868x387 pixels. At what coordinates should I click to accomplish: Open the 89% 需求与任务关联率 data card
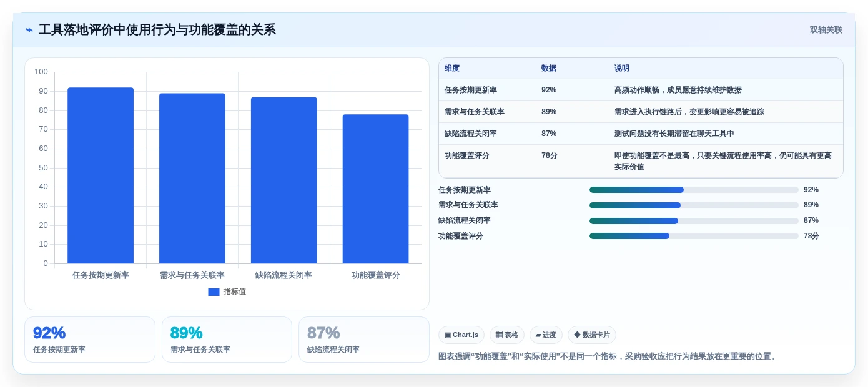pyautogui.click(x=227, y=340)
